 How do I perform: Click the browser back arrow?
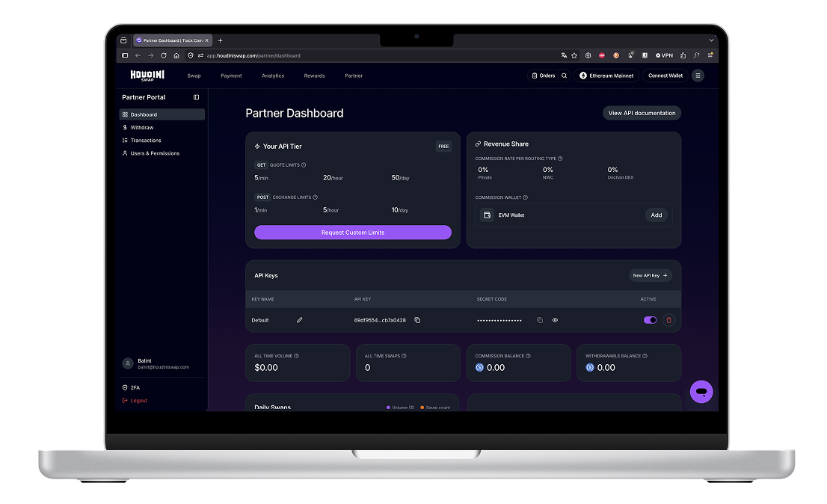click(x=138, y=55)
